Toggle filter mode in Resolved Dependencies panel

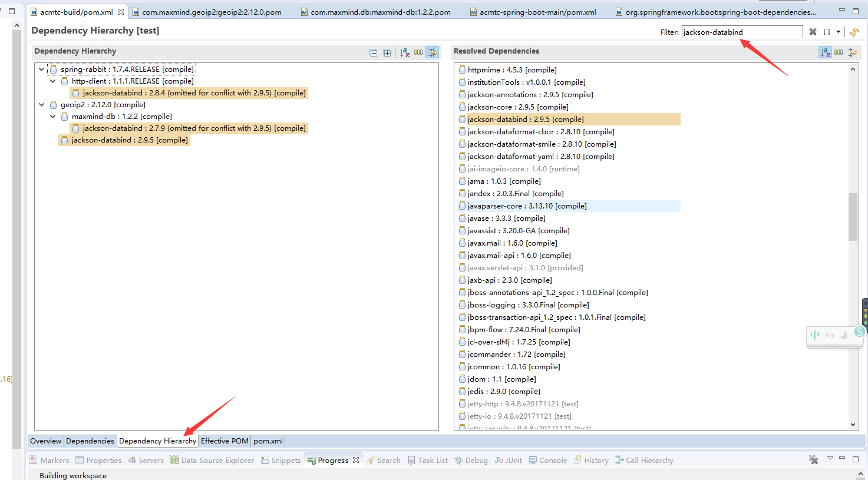point(852,52)
